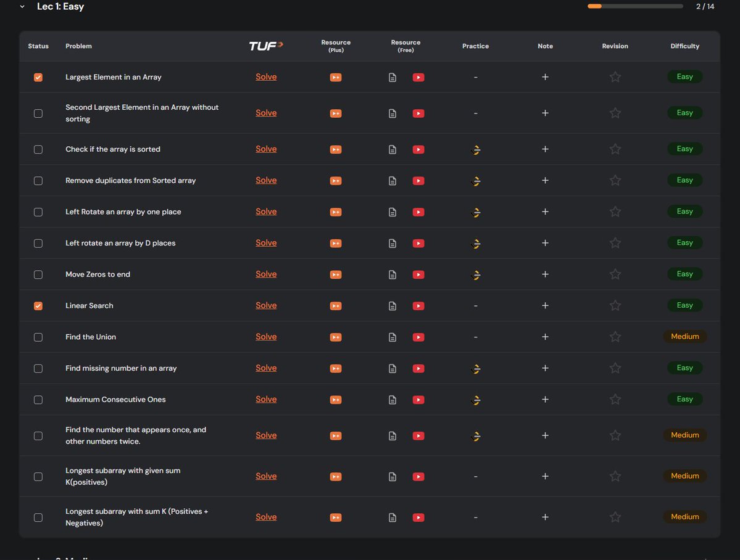Viewport: 740px width, 560px height.
Task: Open article icon for Largest Element in an Array
Action: [x=392, y=77]
